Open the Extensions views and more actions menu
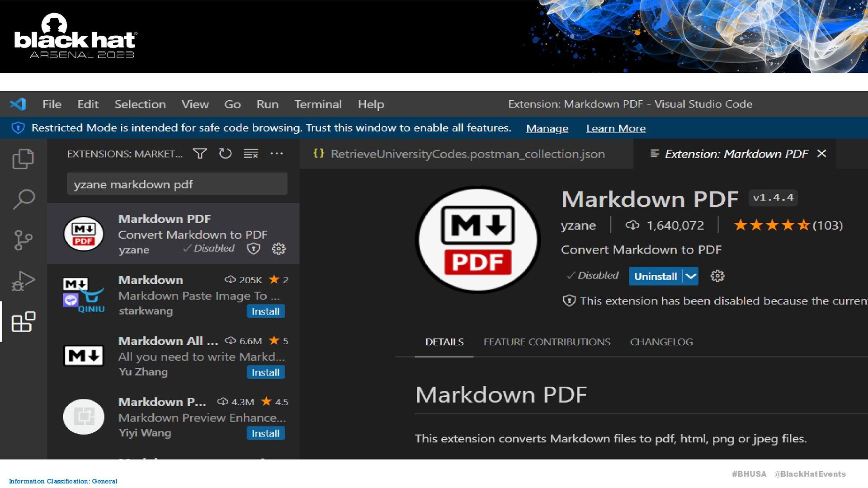The height and width of the screenshot is (488, 868). click(277, 154)
